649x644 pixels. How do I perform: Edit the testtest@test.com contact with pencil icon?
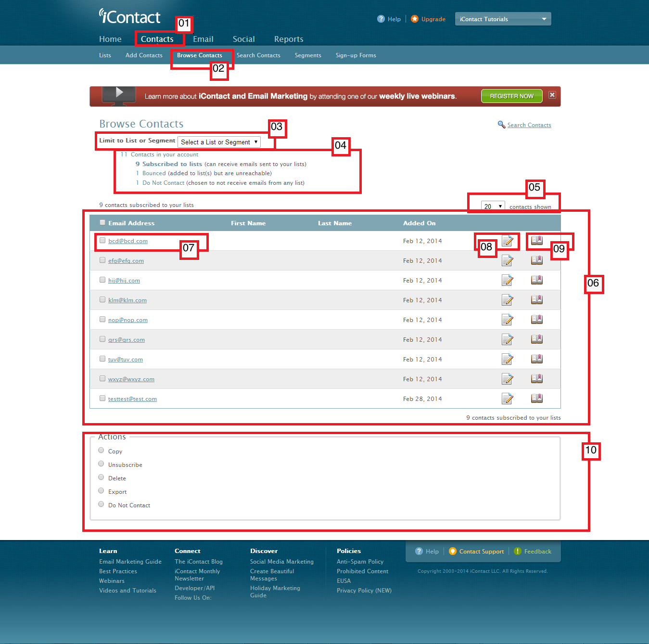coord(507,399)
